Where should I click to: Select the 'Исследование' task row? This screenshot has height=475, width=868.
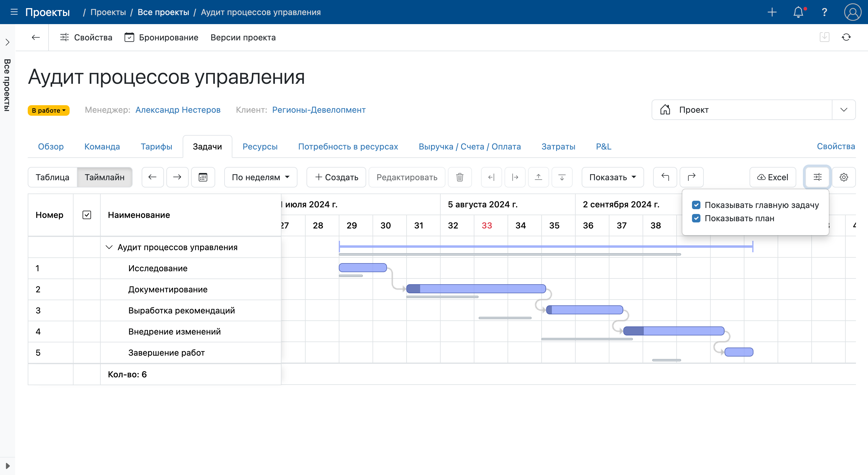point(154,268)
